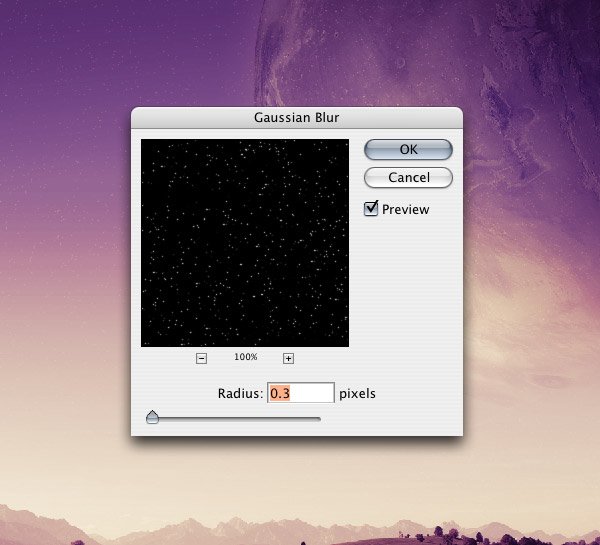Image resolution: width=600 pixels, height=545 pixels.
Task: Click the "Radius:" text label
Action: pyautogui.click(x=240, y=393)
